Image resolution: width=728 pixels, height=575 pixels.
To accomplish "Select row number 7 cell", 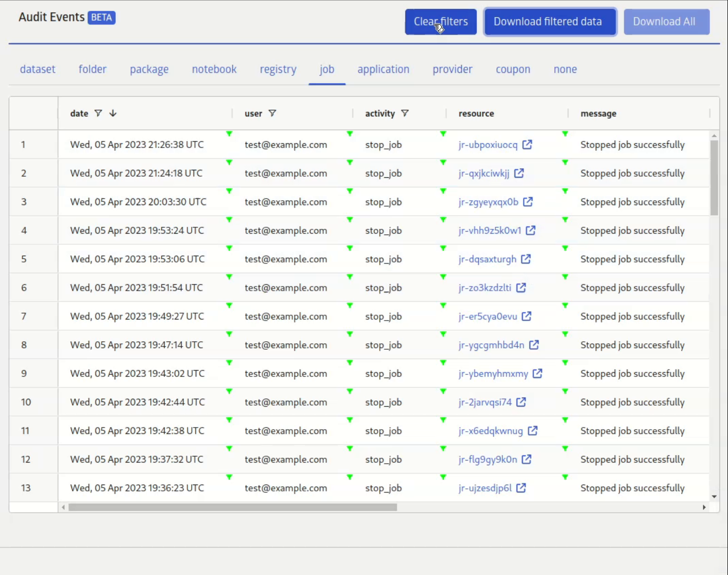I will pos(34,316).
